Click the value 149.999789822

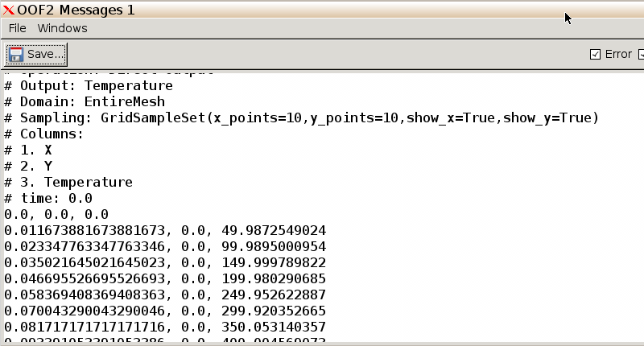click(x=274, y=262)
